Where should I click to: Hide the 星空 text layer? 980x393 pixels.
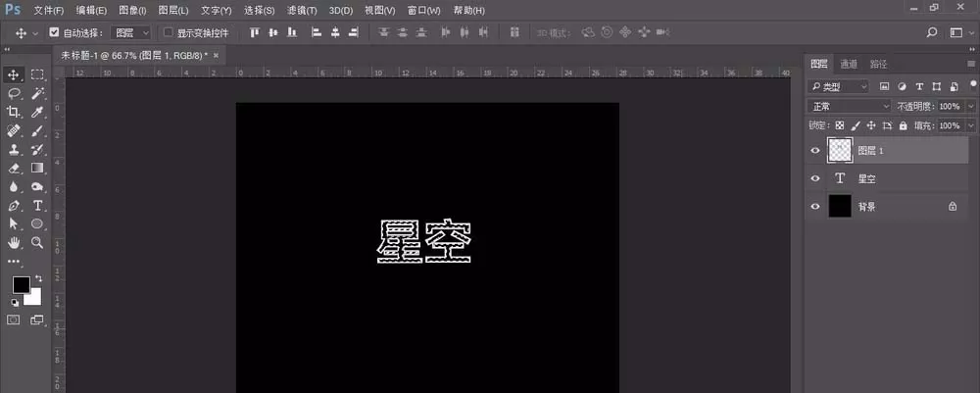pyautogui.click(x=814, y=178)
